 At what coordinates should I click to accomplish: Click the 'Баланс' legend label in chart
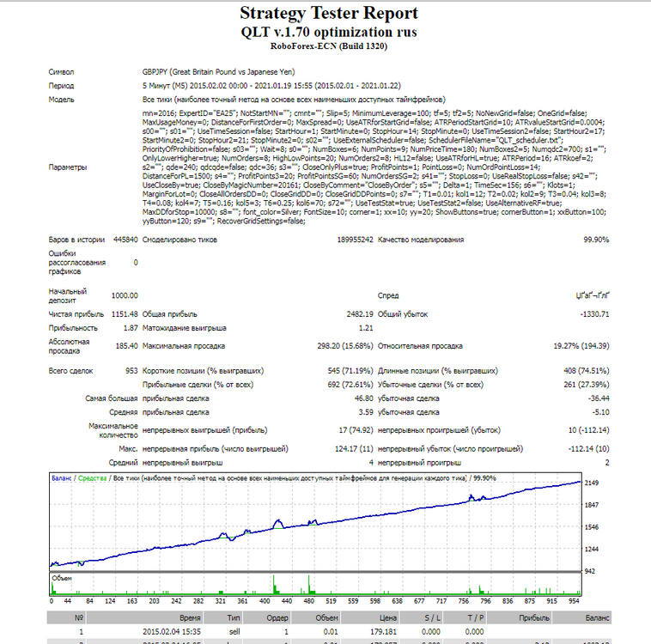pos(62,478)
